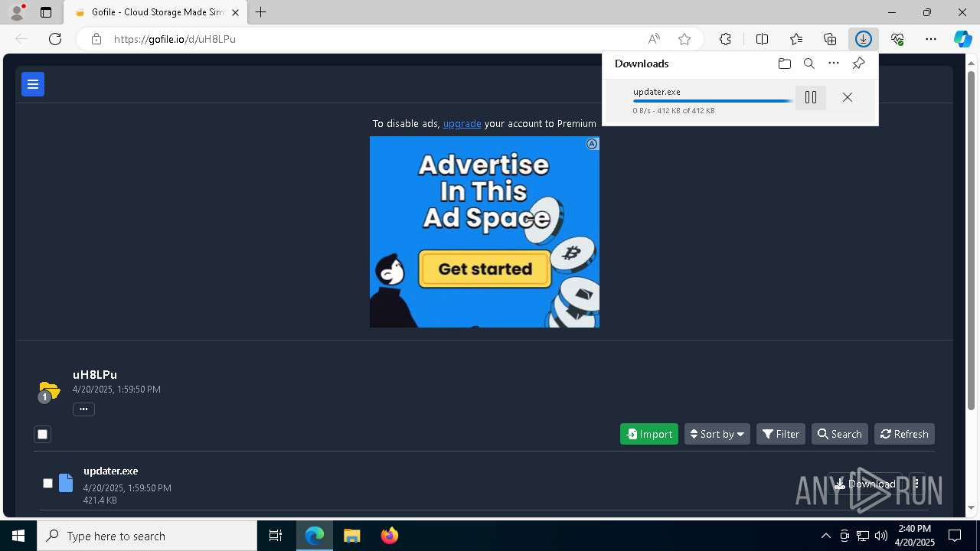Click the Search button in file list
Viewport: 980px width, 551px height.
[840, 434]
